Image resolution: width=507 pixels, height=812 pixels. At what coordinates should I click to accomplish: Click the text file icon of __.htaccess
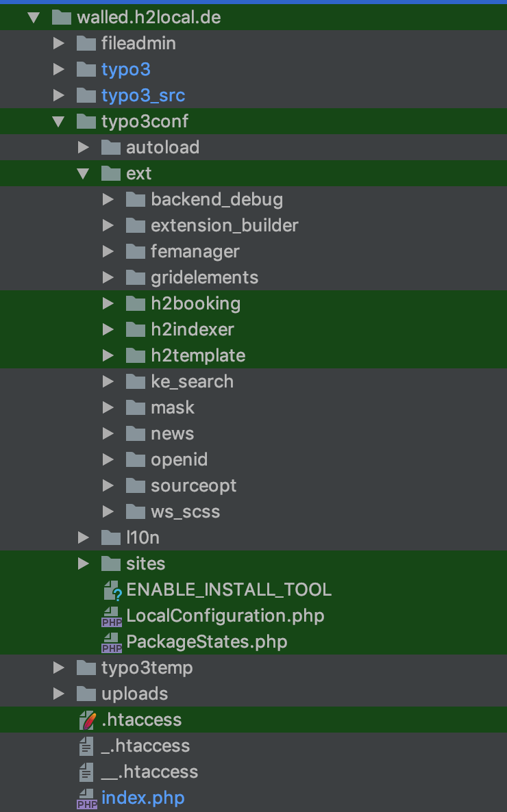[86, 772]
